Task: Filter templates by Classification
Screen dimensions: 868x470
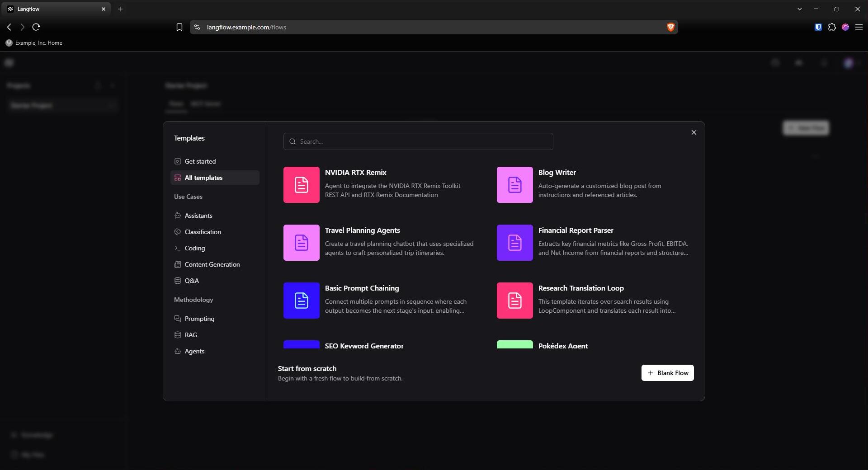Action: point(215,232)
